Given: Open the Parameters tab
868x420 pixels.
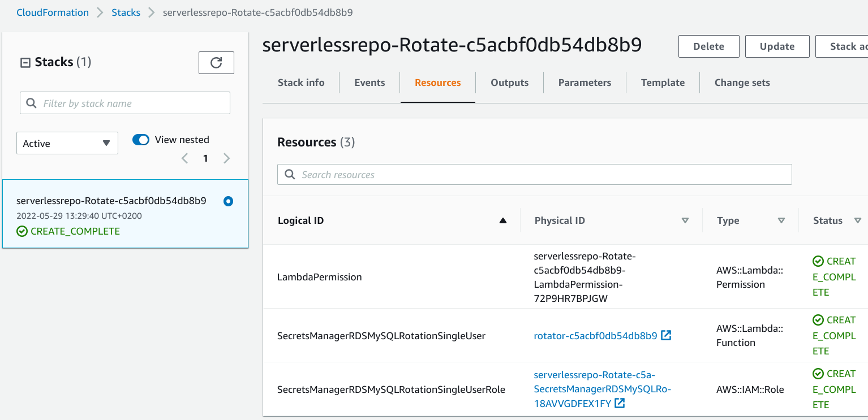Looking at the screenshot, I should [585, 83].
